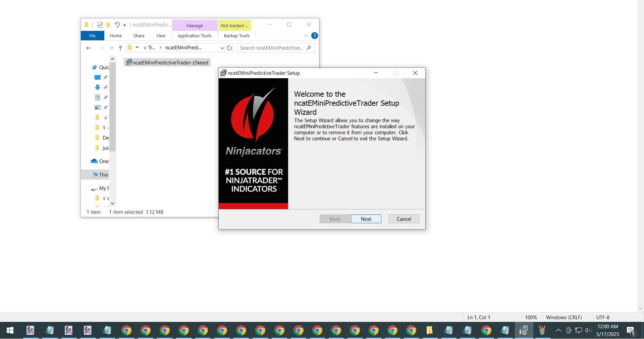
Task: Open pinned Desktop icon in navigation pane
Action: click(x=98, y=77)
